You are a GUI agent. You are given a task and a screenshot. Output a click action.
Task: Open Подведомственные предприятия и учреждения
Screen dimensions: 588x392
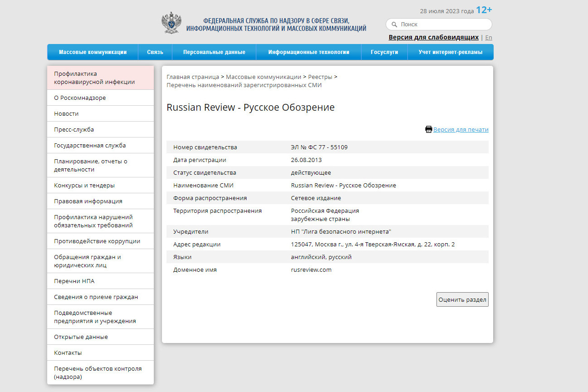coord(100,317)
